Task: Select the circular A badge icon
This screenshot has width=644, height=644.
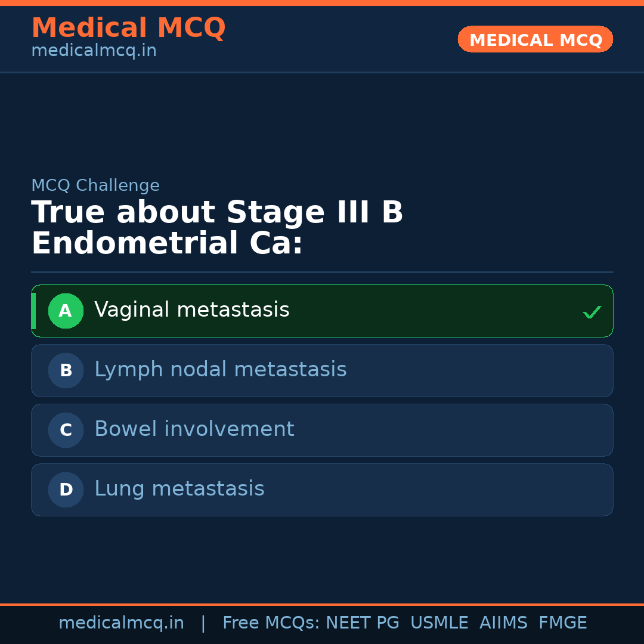Action: 66,311
